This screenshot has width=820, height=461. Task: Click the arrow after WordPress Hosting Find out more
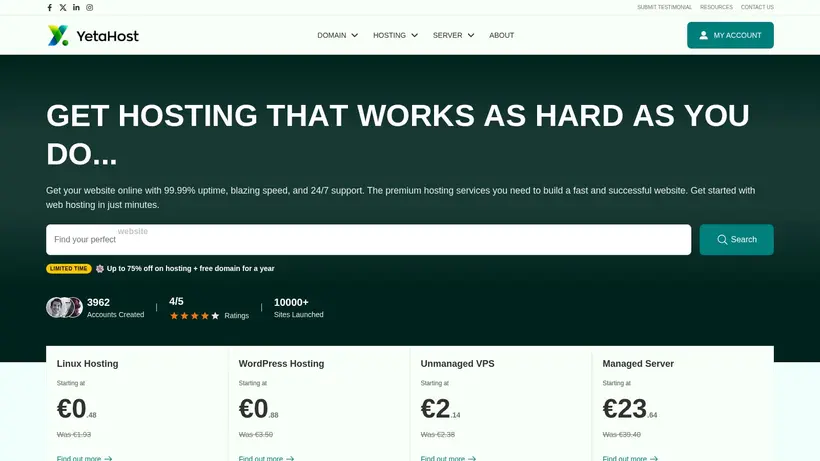pos(290,458)
